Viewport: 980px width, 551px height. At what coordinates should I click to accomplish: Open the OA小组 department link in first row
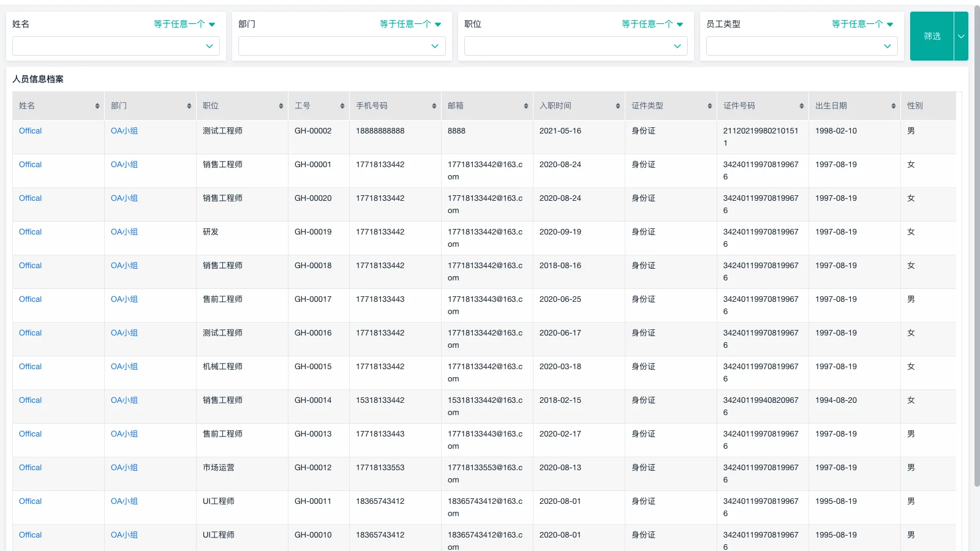(124, 130)
